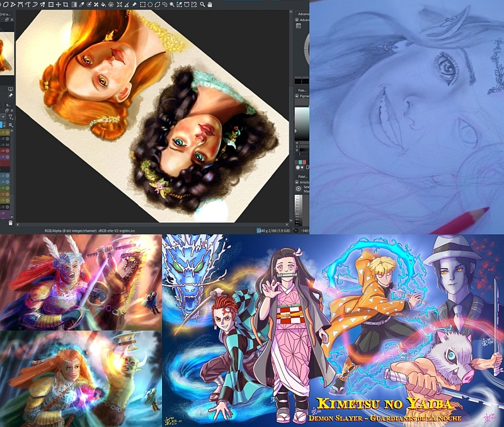Select the Transform tool
Viewport: 504px width, 427px height.
[x=51, y=4]
